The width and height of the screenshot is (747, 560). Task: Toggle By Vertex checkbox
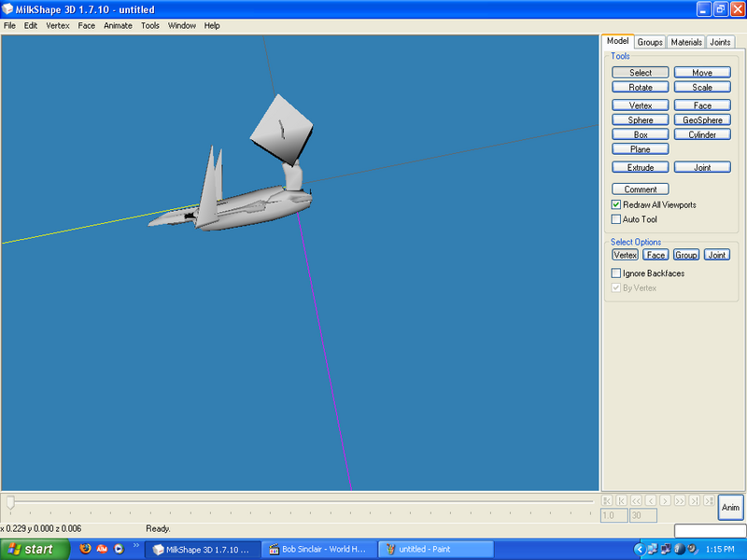616,287
